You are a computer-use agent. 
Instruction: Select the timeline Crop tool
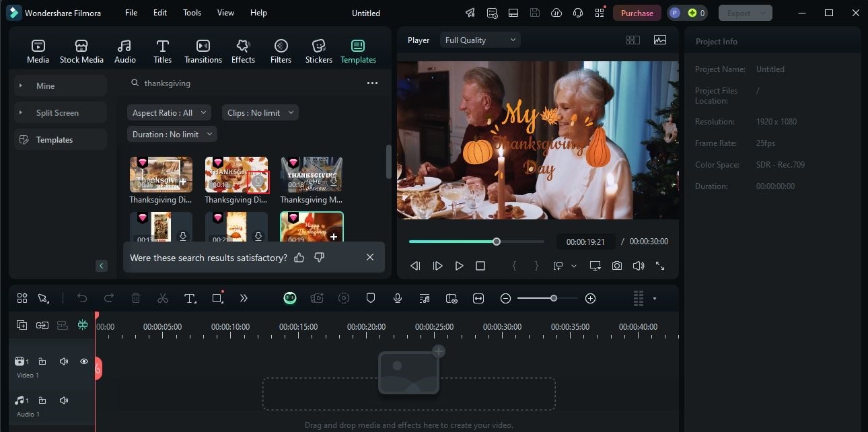[217, 298]
